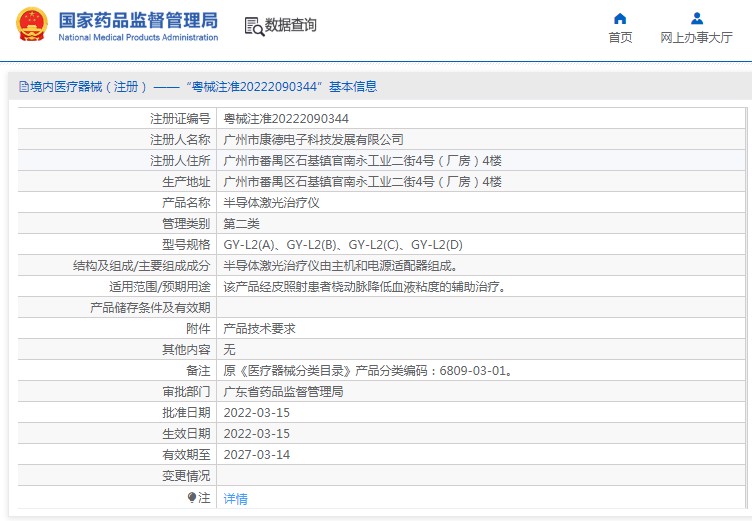Image resolution: width=752 pixels, height=521 pixels.
Task: Click the 型号规格 label
Action: [186, 245]
